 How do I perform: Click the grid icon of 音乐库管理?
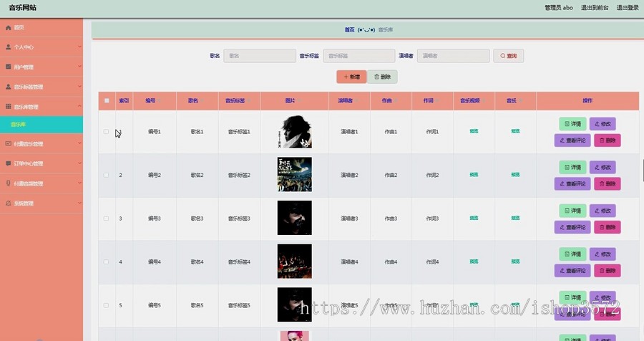(x=8, y=107)
